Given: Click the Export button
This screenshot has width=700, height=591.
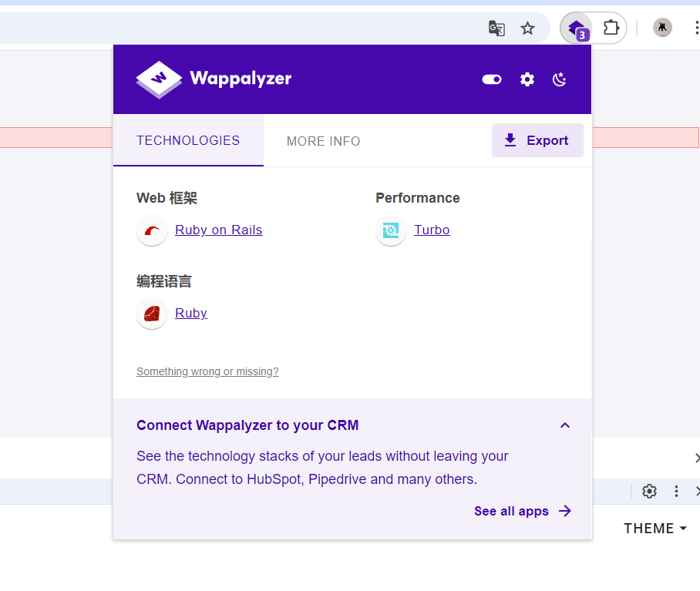Looking at the screenshot, I should pyautogui.click(x=537, y=140).
